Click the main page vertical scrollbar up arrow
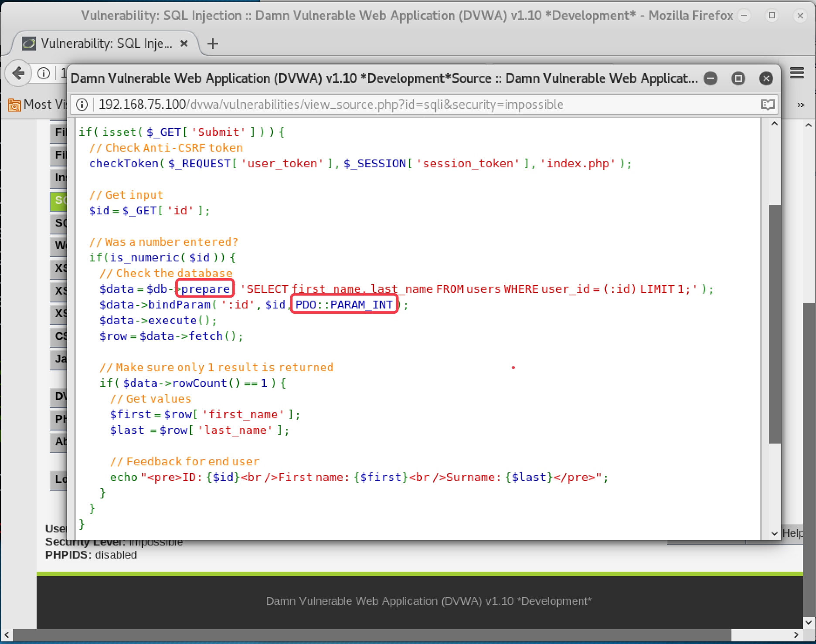816x644 pixels. (809, 125)
